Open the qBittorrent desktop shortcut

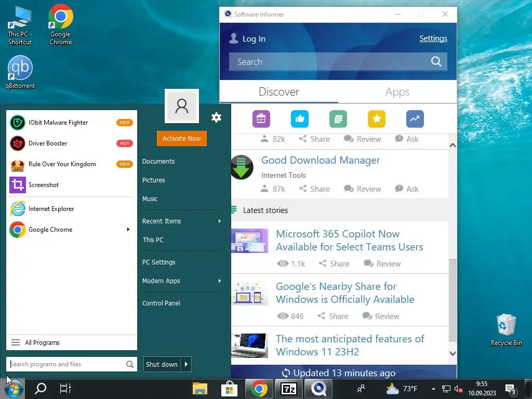[x=20, y=72]
